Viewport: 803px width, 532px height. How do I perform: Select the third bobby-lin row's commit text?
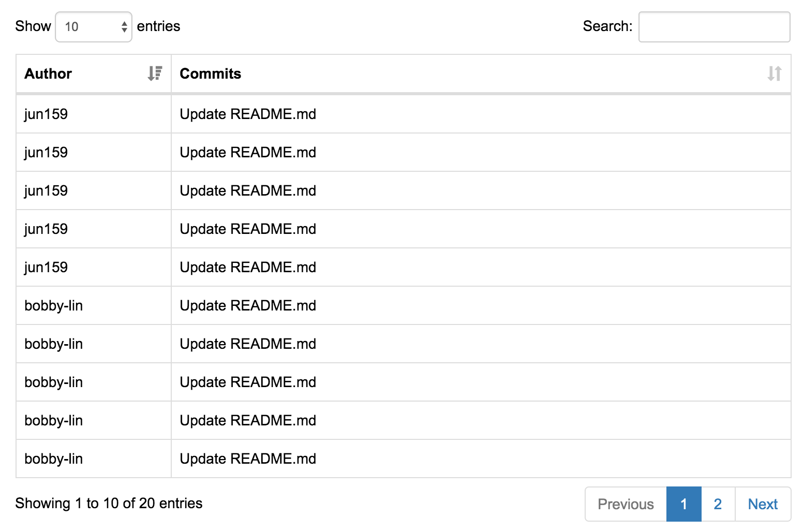248,382
